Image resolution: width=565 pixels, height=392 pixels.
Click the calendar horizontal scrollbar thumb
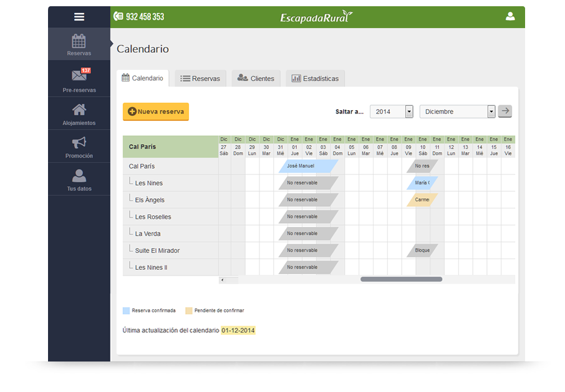pos(401,279)
